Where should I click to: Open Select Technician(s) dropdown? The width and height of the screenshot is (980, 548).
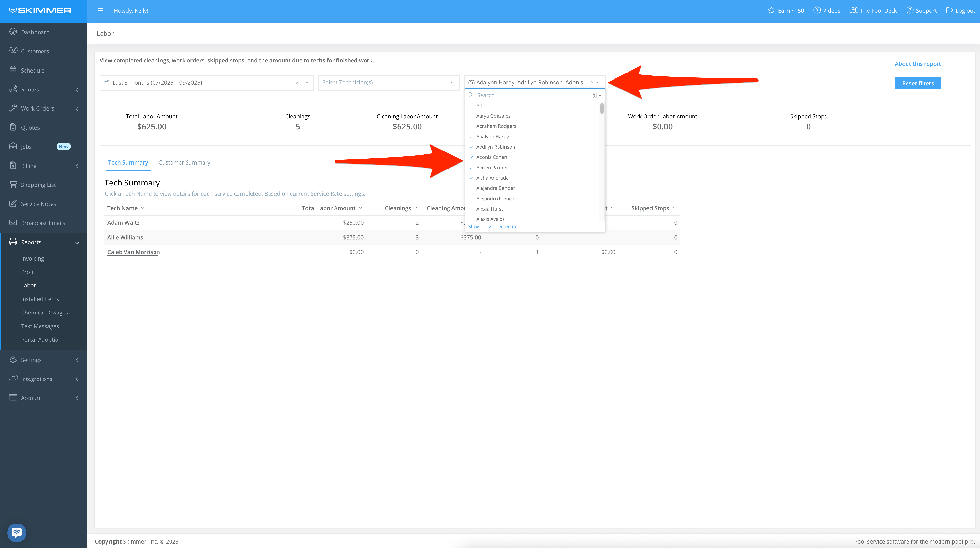[x=388, y=83]
